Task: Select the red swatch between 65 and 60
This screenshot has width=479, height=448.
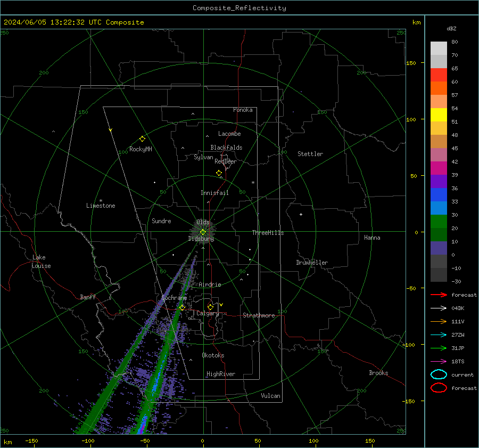Action: click(439, 75)
